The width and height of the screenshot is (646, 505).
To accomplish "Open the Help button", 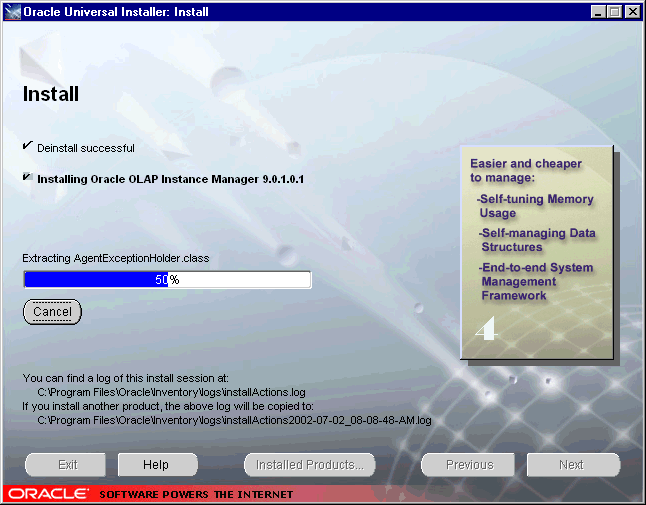I will tap(157, 465).
